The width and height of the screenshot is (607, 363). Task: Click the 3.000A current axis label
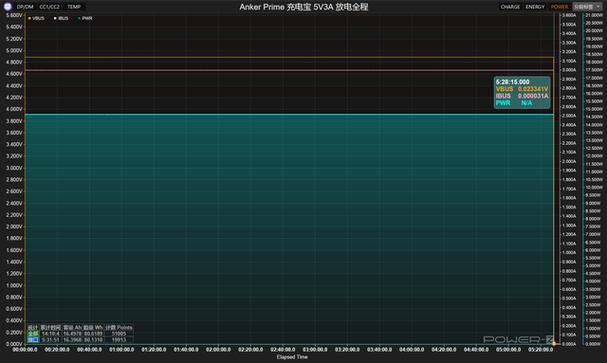pos(569,70)
